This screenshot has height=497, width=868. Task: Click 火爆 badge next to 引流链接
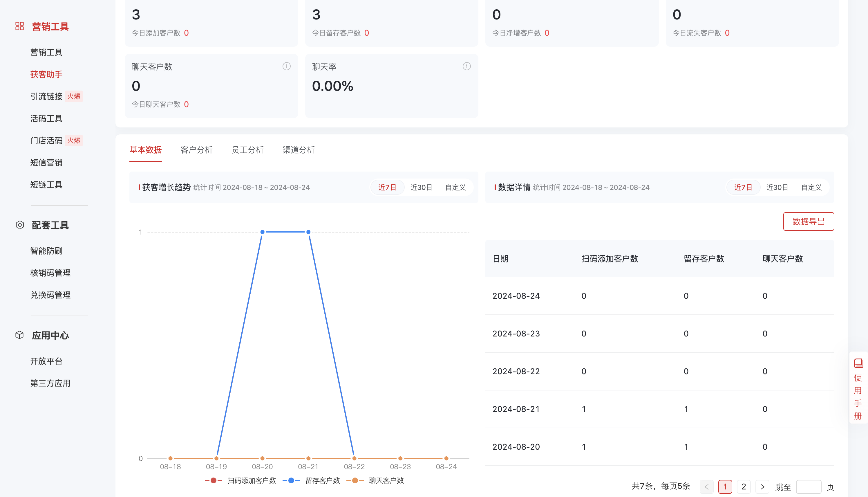pyautogui.click(x=74, y=96)
